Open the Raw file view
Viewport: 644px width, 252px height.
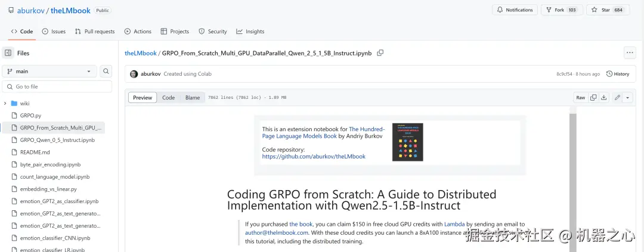pos(580,97)
